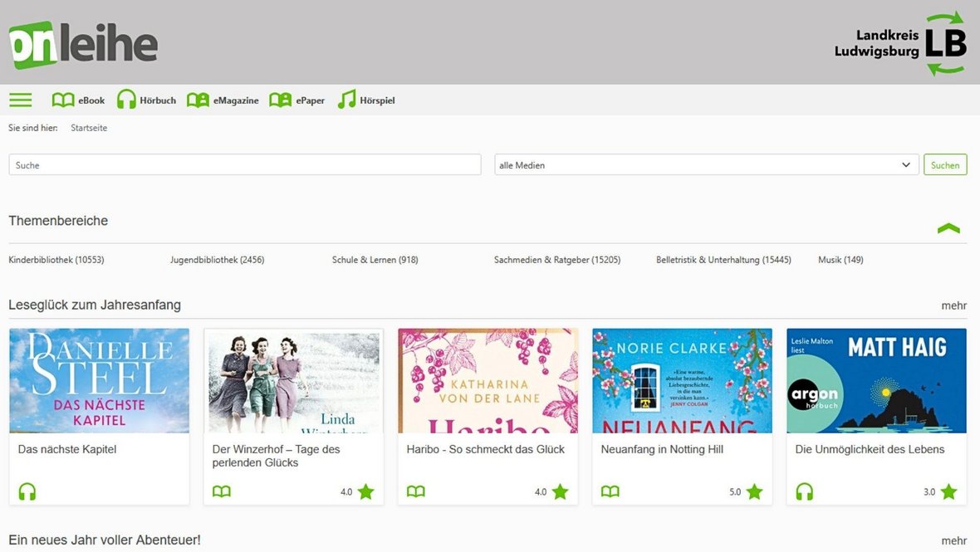
Task: Open the dropdown arrow beside alle Medien
Action: [x=905, y=164]
